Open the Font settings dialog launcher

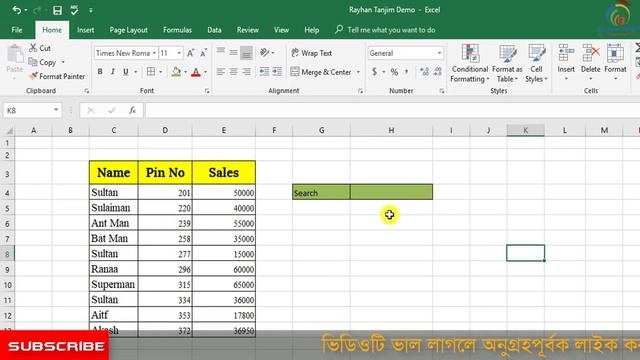[x=207, y=91]
